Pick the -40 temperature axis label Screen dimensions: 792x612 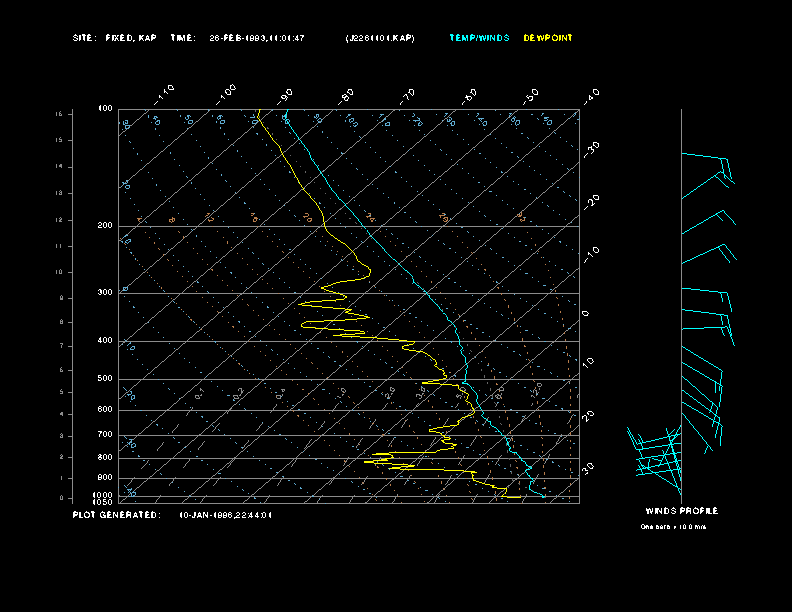point(590,95)
